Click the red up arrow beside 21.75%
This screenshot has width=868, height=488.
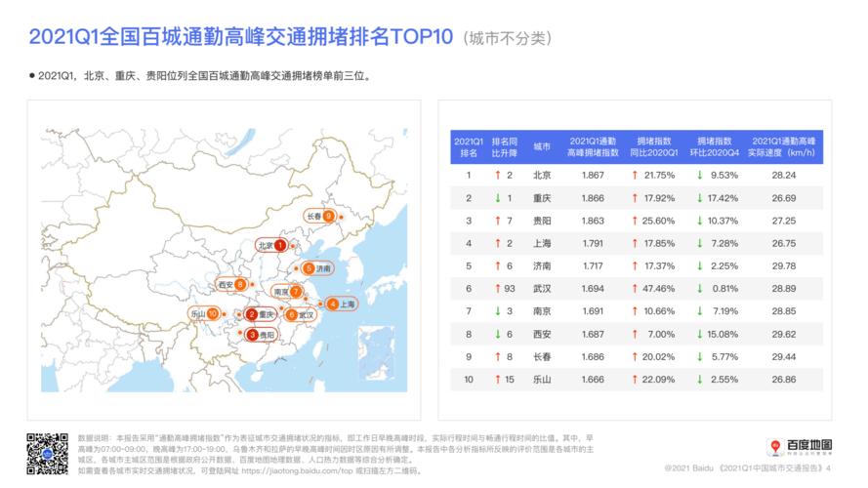(635, 175)
